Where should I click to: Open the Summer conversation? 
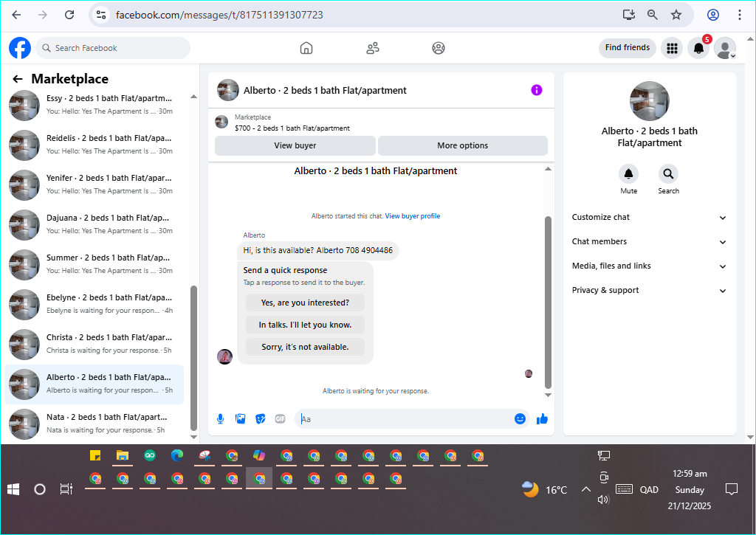(x=94, y=265)
